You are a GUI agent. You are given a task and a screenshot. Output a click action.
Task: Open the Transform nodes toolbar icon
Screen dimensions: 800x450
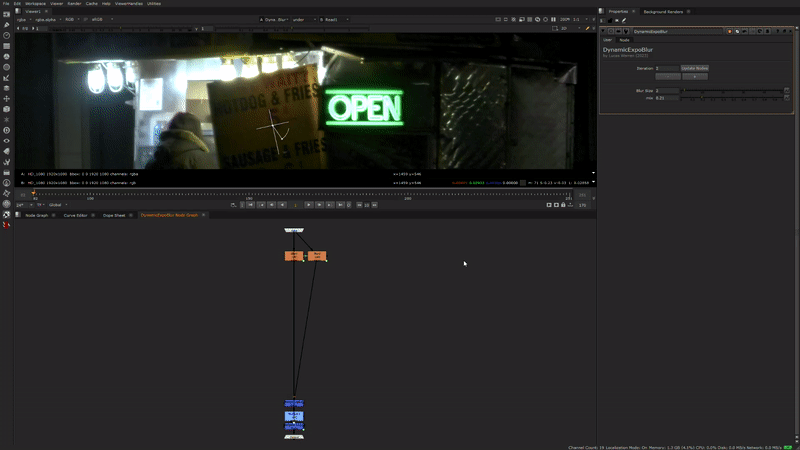coord(6,98)
